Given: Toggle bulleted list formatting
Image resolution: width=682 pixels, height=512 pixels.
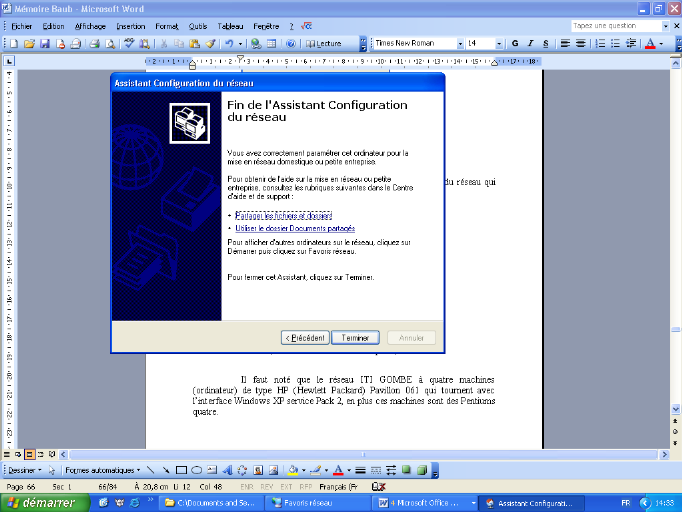Looking at the screenshot, I should click(x=615, y=44).
